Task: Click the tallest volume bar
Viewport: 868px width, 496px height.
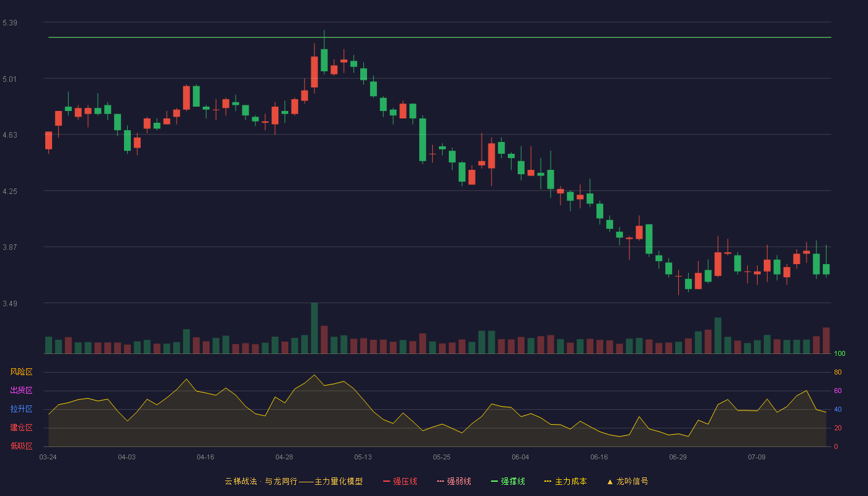Action: tap(314, 328)
